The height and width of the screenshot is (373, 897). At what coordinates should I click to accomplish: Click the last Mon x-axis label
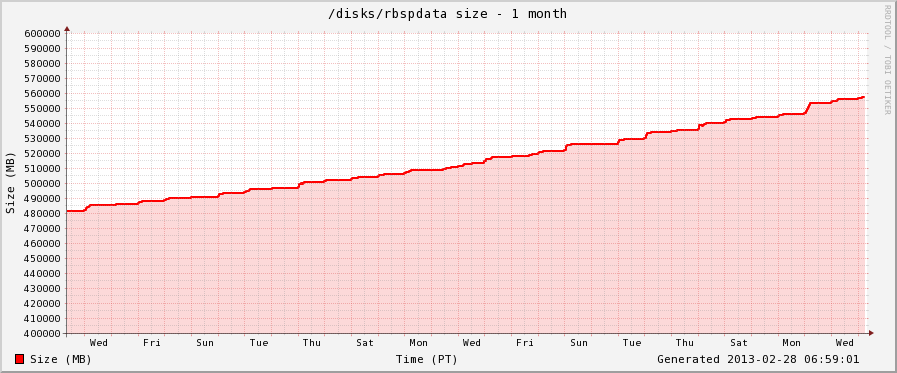click(792, 343)
